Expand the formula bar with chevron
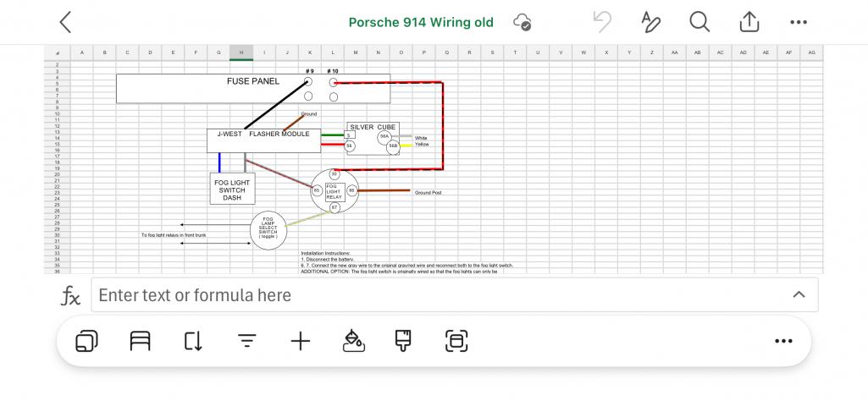The width and height of the screenshot is (868, 401). click(799, 294)
